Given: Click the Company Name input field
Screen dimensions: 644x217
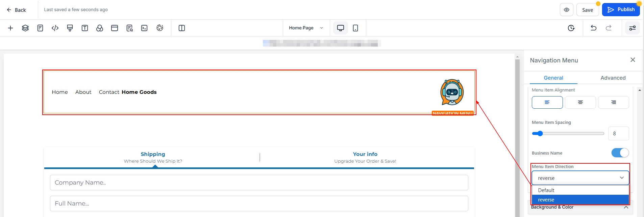Looking at the screenshot, I should pos(259,183).
